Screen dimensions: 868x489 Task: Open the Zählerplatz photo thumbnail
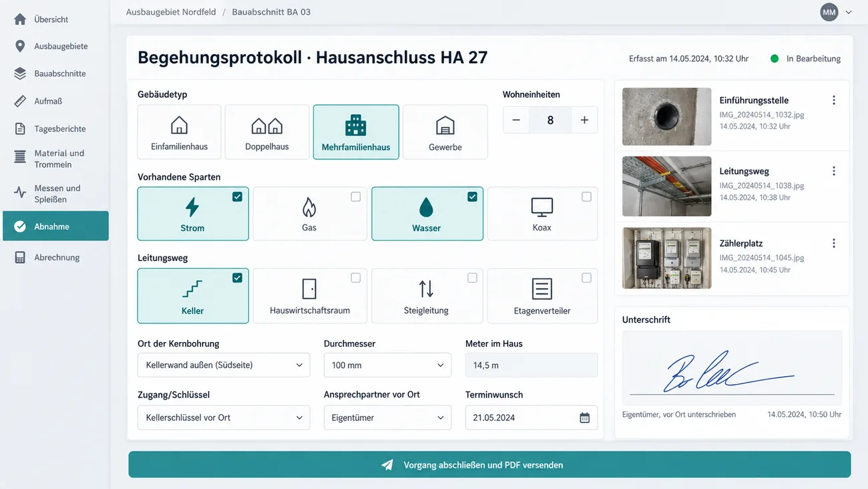[x=666, y=258]
